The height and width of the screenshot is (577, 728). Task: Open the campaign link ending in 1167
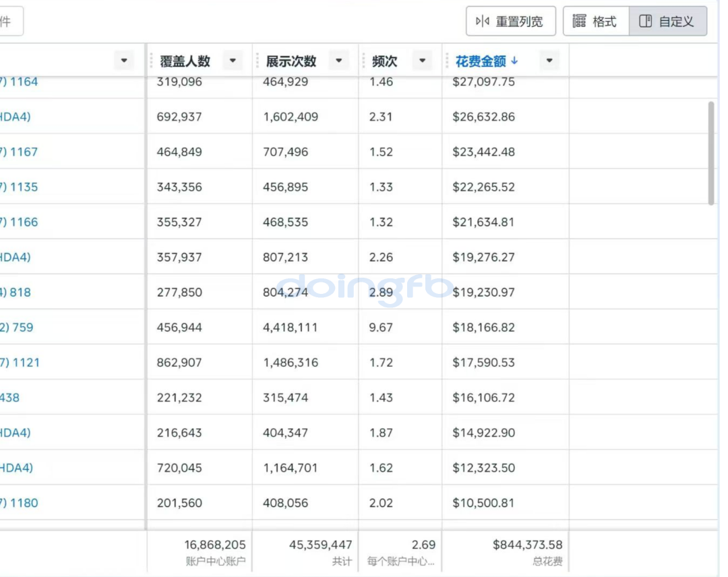click(20, 152)
